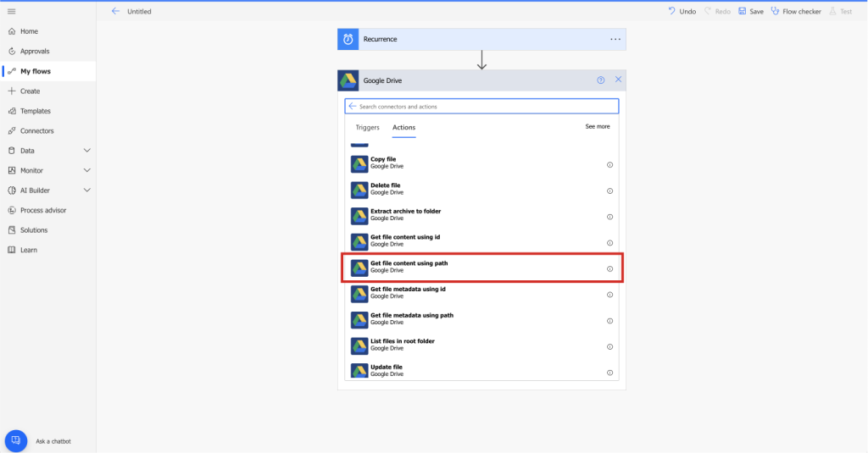Expand the AI Builder chevron

click(x=87, y=191)
